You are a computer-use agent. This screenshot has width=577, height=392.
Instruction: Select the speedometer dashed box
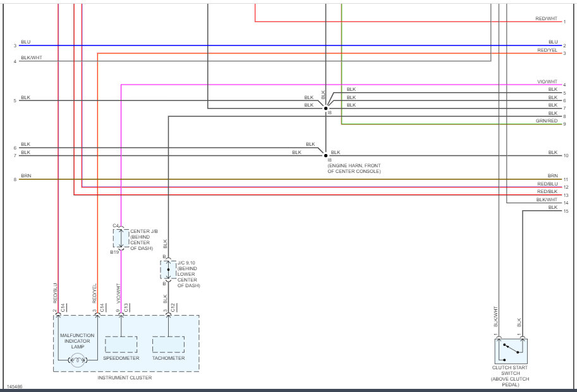[121, 345]
